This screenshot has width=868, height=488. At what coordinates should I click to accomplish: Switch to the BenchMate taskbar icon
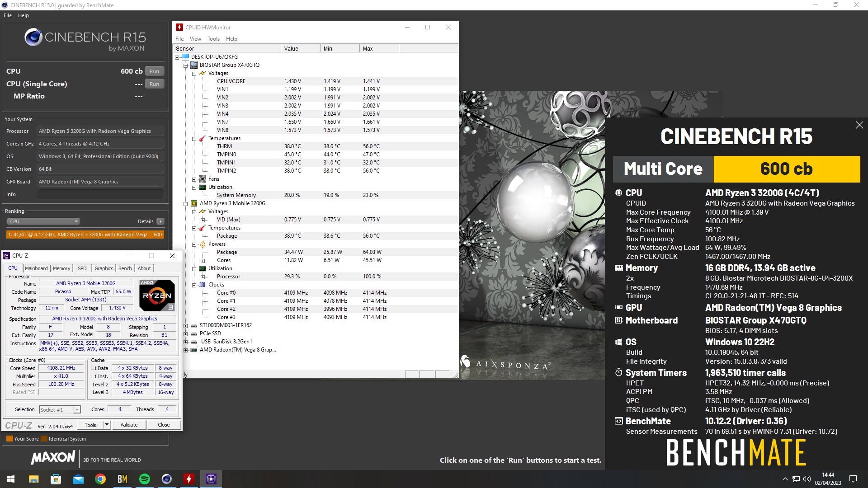(x=123, y=479)
